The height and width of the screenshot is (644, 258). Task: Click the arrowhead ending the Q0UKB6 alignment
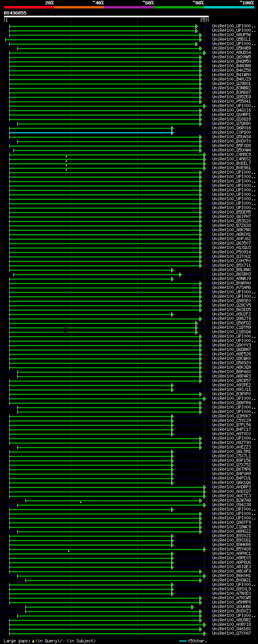point(192,607)
